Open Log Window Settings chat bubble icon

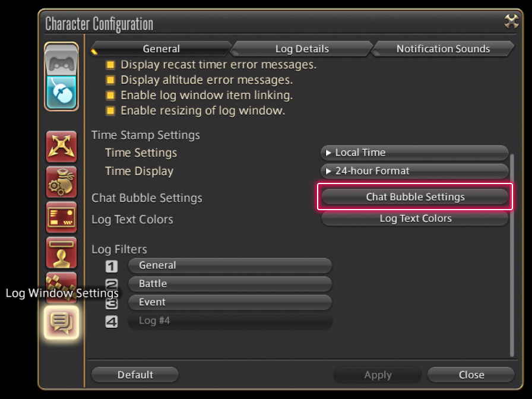click(61, 322)
